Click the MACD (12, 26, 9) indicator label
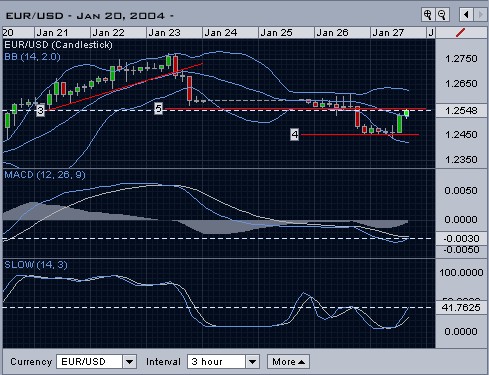The height and width of the screenshot is (375, 489). tap(45, 175)
